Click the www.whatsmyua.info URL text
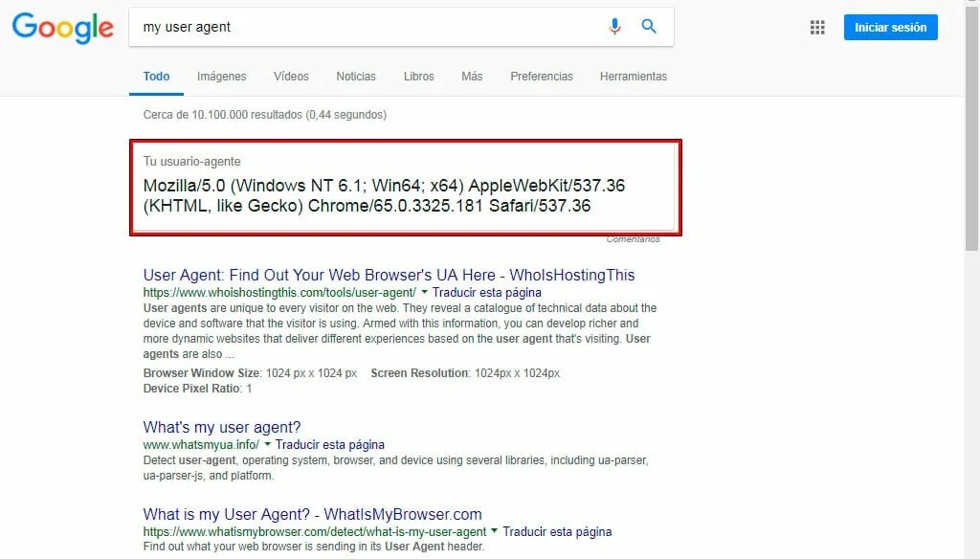980x559 pixels. click(201, 444)
